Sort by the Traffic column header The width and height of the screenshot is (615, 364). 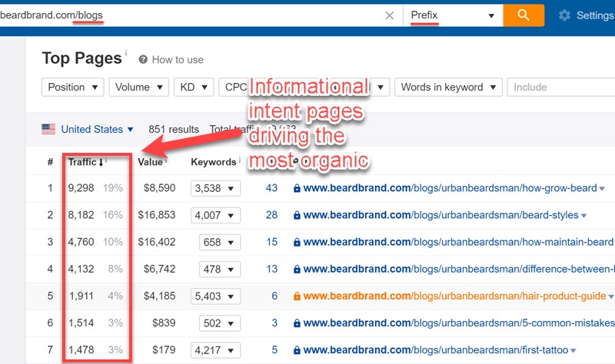85,162
